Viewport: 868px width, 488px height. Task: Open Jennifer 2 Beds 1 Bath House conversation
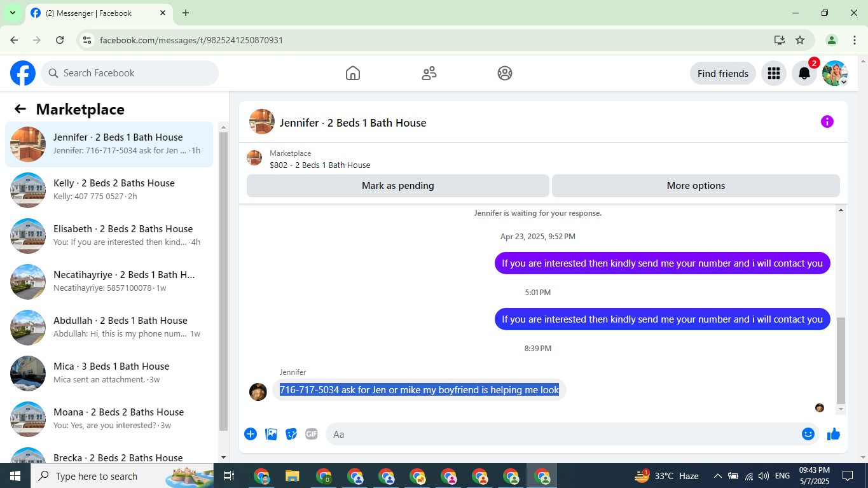point(109,144)
